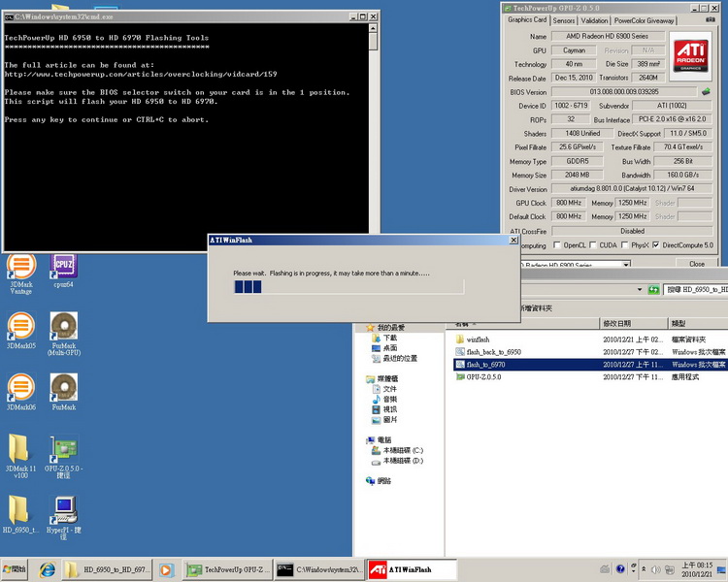Open the media player taskbar icon
The image size is (728, 582).
(167, 569)
